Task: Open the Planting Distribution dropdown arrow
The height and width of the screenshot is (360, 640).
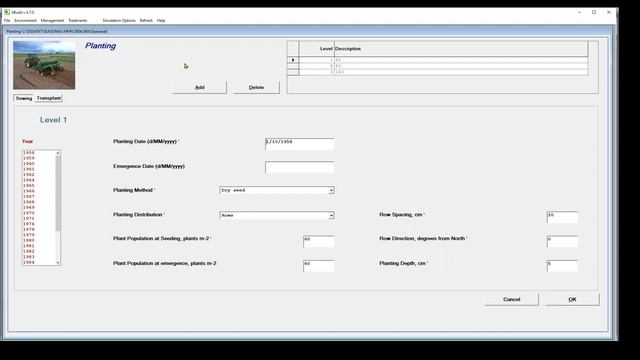Action: click(x=331, y=216)
